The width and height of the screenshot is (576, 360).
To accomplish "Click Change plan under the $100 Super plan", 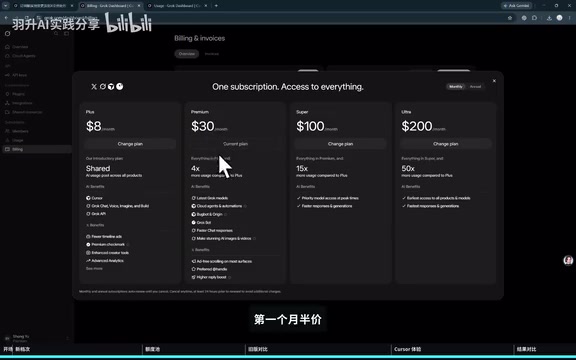I will 340,144.
